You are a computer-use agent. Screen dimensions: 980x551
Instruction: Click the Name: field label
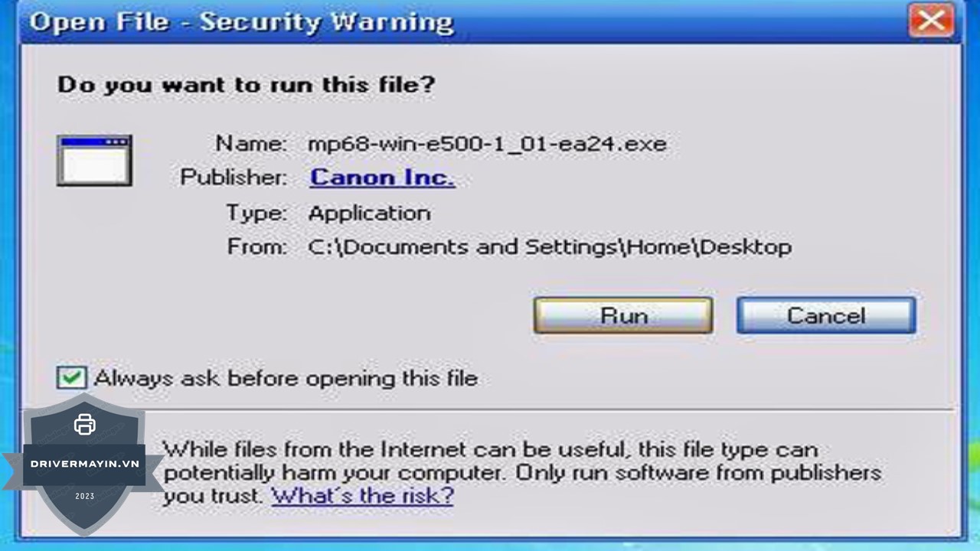pyautogui.click(x=251, y=144)
